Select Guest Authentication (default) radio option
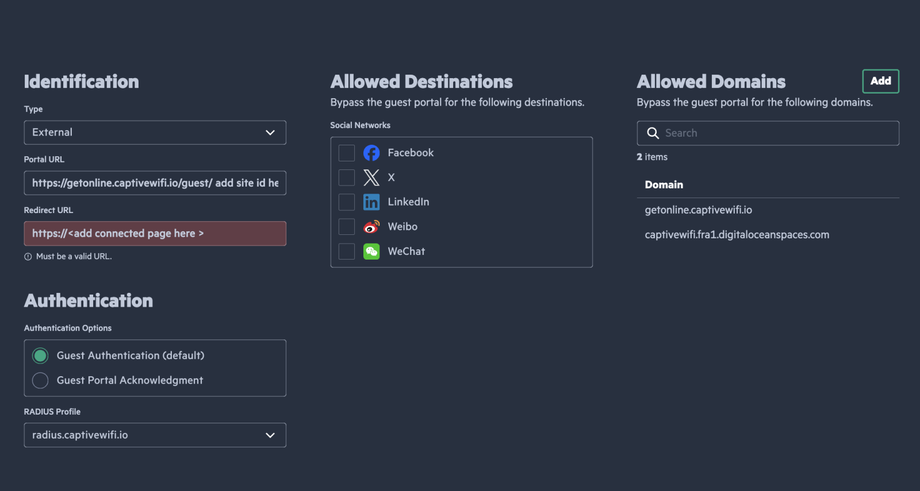 (x=40, y=356)
